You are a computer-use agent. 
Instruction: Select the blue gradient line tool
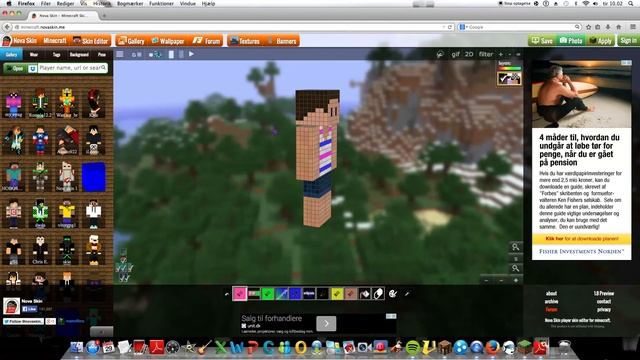coord(281,293)
